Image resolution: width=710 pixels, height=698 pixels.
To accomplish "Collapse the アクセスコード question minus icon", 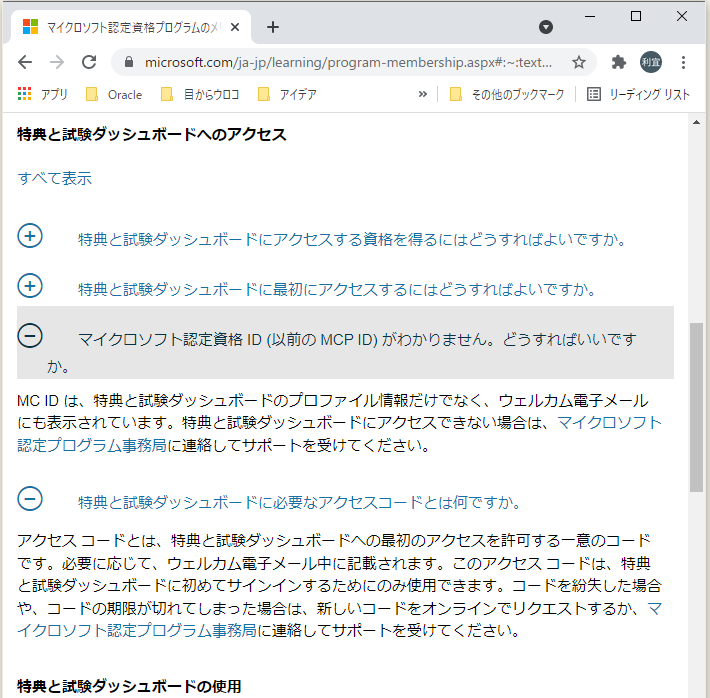I will point(30,499).
